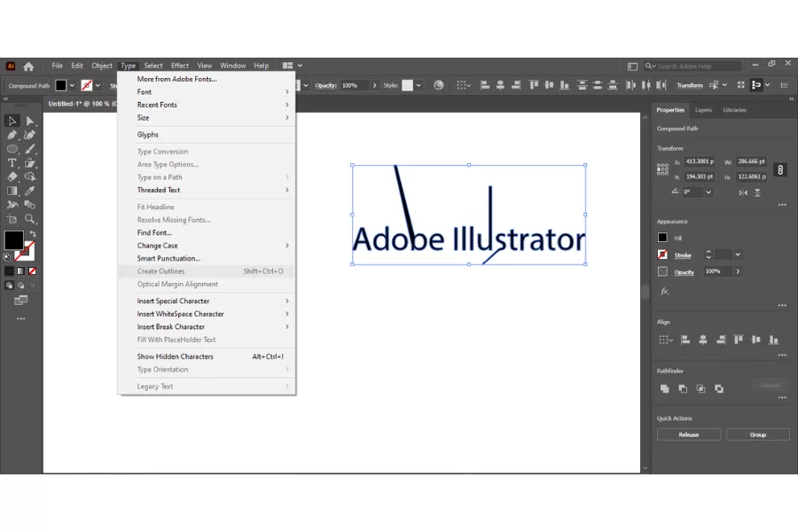Select the transform reference point grid
The width and height of the screenshot is (798, 532).
tap(662, 169)
